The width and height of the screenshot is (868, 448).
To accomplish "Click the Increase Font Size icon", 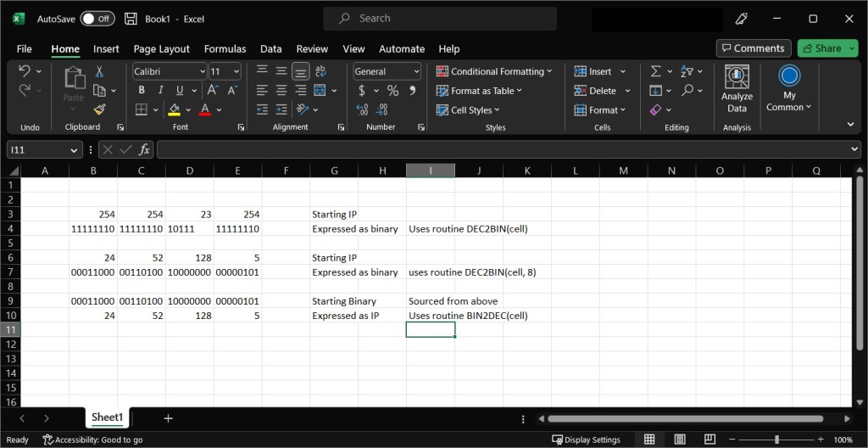I will click(x=213, y=91).
